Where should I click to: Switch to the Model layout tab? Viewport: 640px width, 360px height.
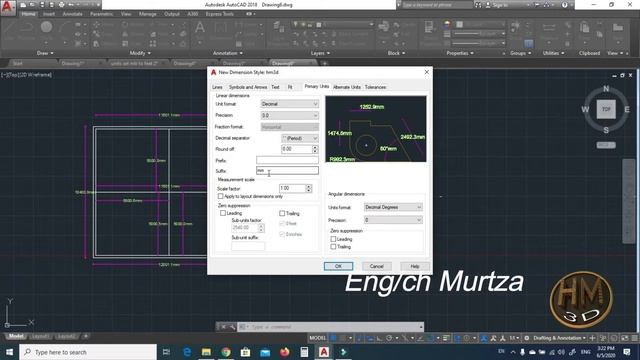point(16,336)
